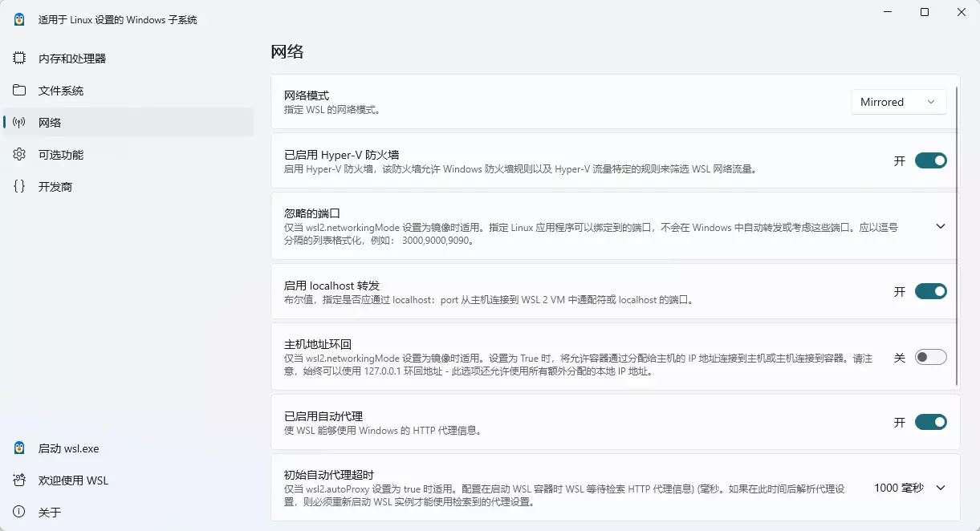
Task: Click the 可选功能 gear icon in the sidebar
Action: click(19, 155)
